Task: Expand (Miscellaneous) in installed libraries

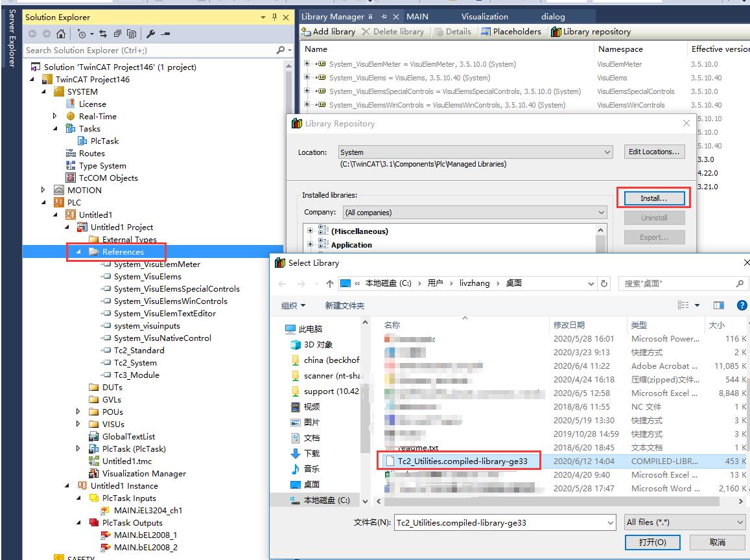Action: (310, 231)
